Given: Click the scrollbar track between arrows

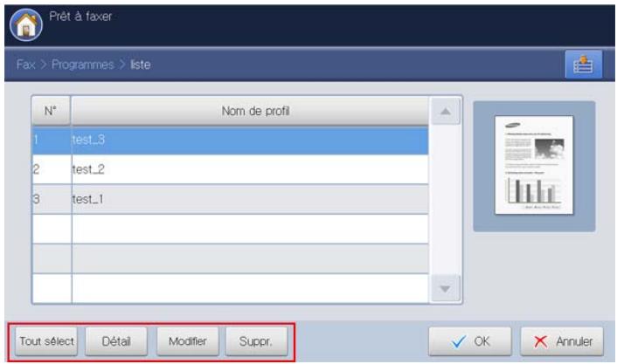Looking at the screenshot, I should coord(446,200).
